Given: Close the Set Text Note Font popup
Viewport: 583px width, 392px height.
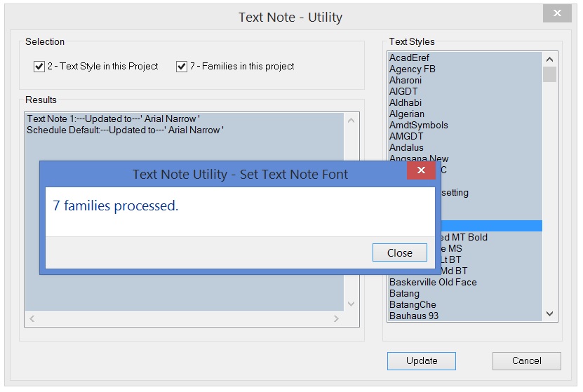Looking at the screenshot, I should [421, 171].
